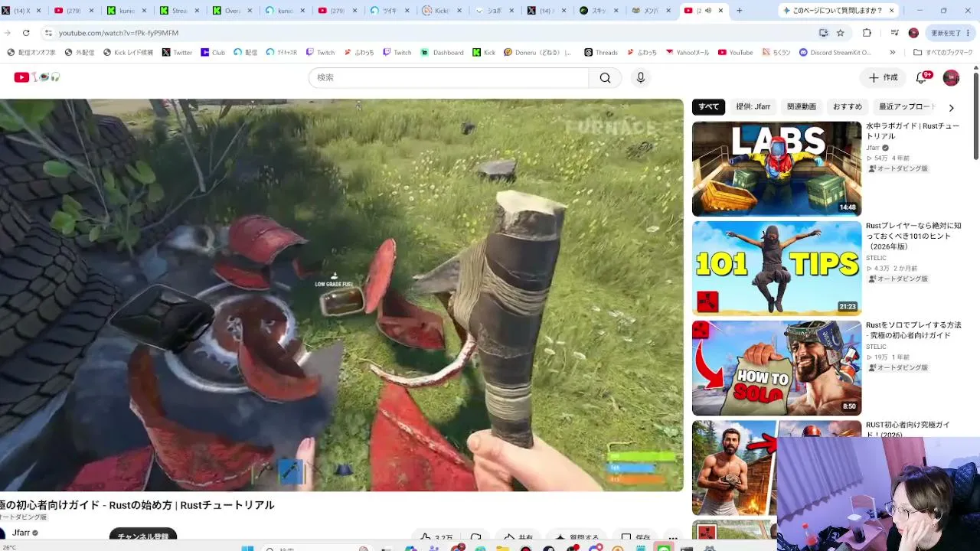Open the HOW TO SOLO video thumbnail

776,368
